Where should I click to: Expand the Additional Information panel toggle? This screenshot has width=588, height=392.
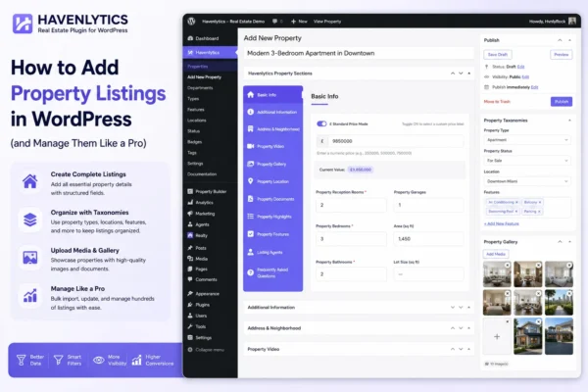[469, 307]
